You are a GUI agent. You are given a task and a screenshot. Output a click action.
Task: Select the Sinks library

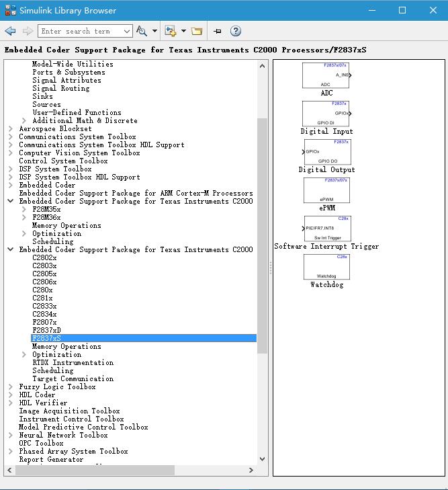point(42,96)
